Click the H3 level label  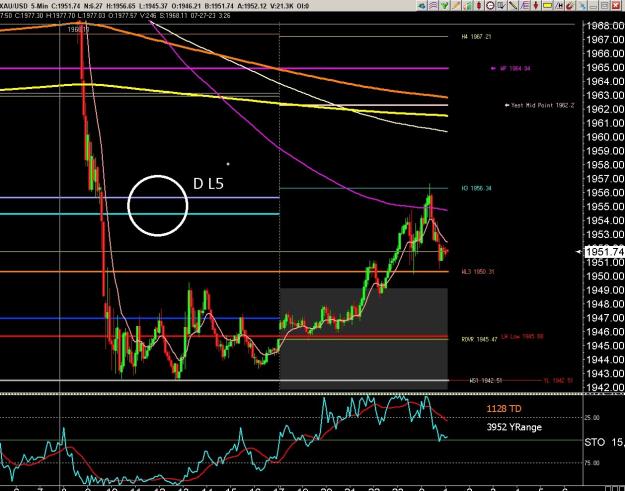pos(476,188)
